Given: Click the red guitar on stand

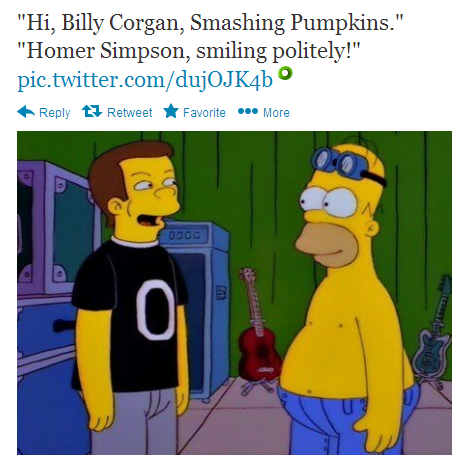Looking at the screenshot, I should [x=259, y=333].
